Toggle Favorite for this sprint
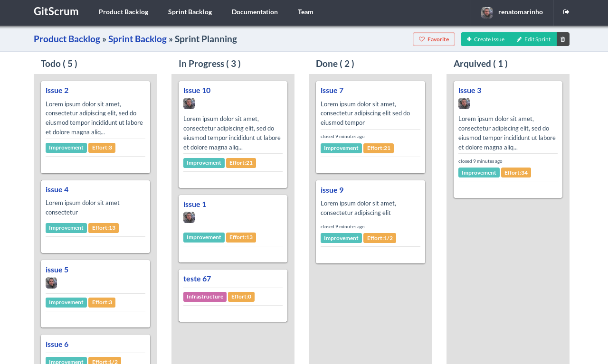The image size is (608, 364). pos(434,39)
